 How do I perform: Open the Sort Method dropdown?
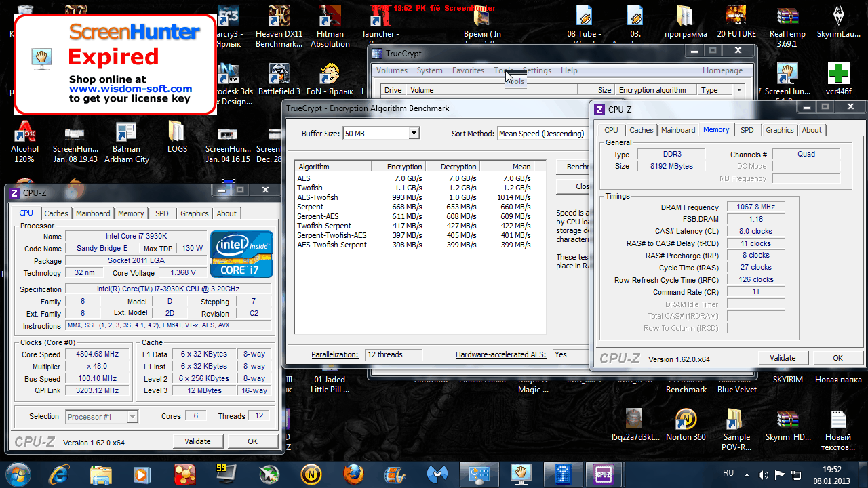[541, 134]
